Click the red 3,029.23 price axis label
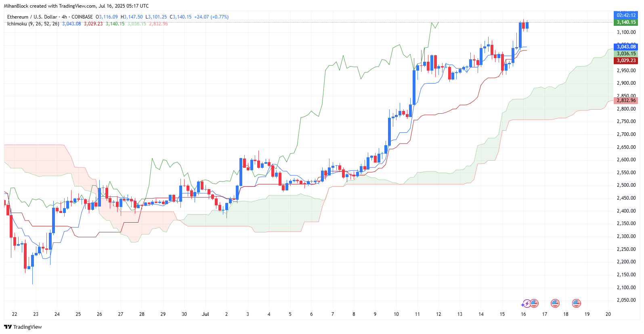 pyautogui.click(x=626, y=61)
